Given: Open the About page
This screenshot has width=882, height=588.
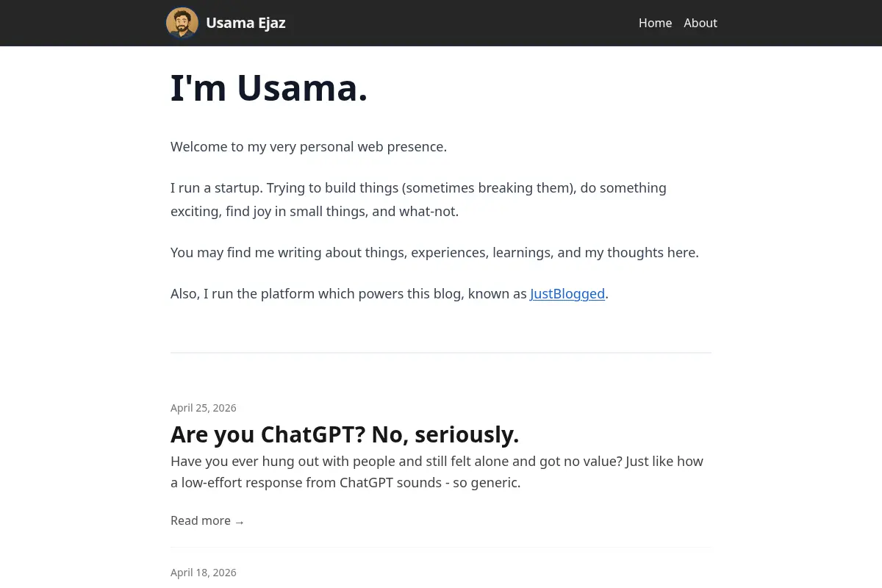Looking at the screenshot, I should 700,23.
